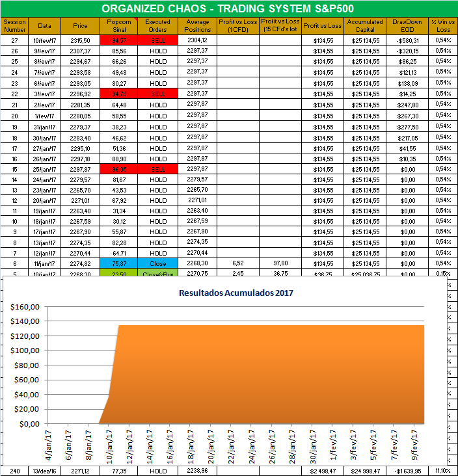This screenshot has height=476, width=458.
Task: Click the '10/jan/17' chart axis label
Action: (x=109, y=446)
